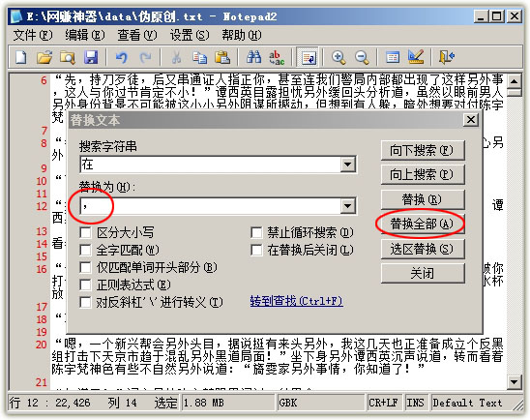
Task: Expand the 替换为 dropdown arrow
Action: [347, 205]
